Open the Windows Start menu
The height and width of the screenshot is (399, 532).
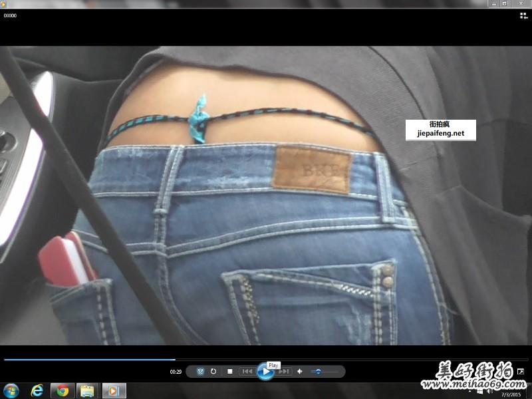coord(11,390)
